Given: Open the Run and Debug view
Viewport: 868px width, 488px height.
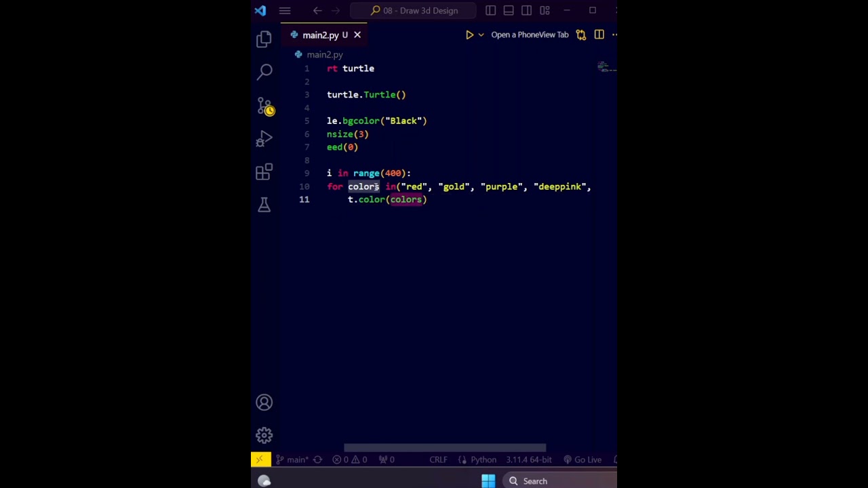Looking at the screenshot, I should click(x=264, y=138).
